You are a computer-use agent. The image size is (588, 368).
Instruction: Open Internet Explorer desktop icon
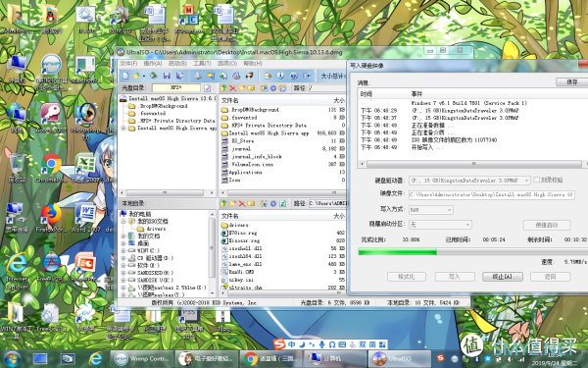point(17,271)
